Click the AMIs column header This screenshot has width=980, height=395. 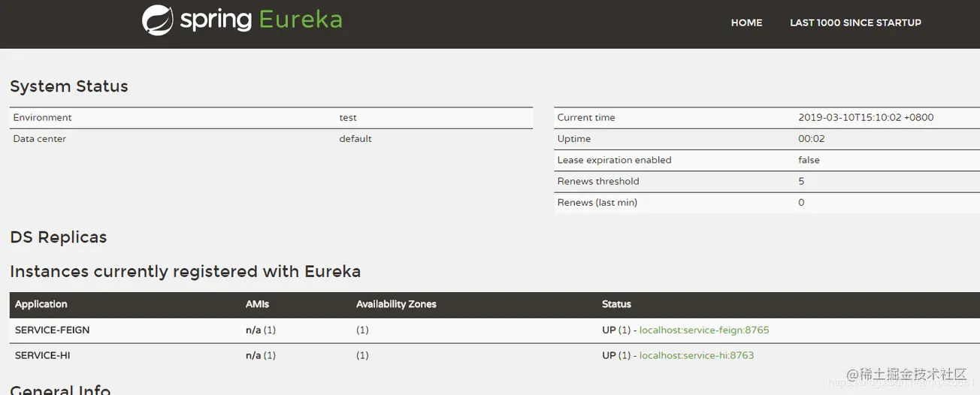(257, 304)
